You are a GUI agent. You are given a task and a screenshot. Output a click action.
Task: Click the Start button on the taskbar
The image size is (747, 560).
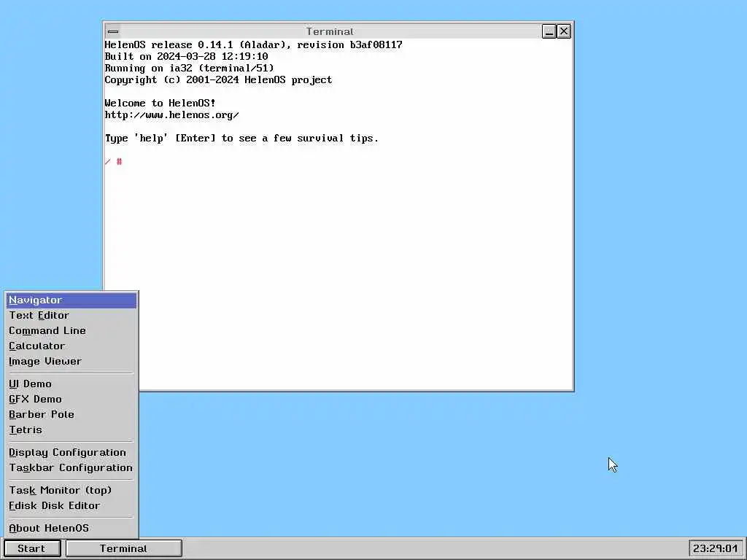tap(32, 548)
